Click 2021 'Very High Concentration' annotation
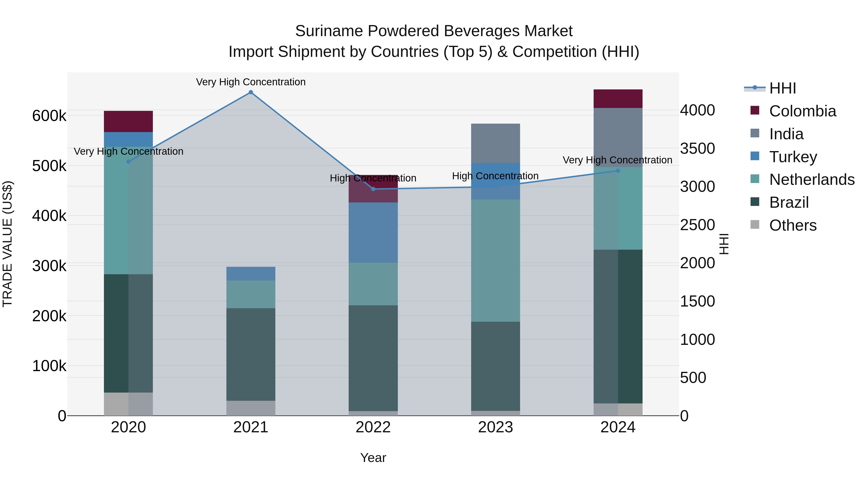 pyautogui.click(x=251, y=82)
